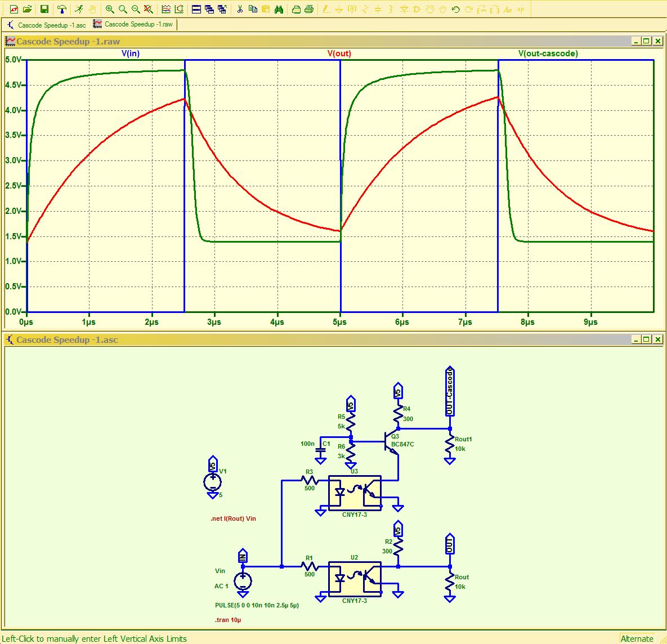Screen dimensions: 667x644
Task: Click the Pick Visible Traces icon
Action: click(166, 9)
